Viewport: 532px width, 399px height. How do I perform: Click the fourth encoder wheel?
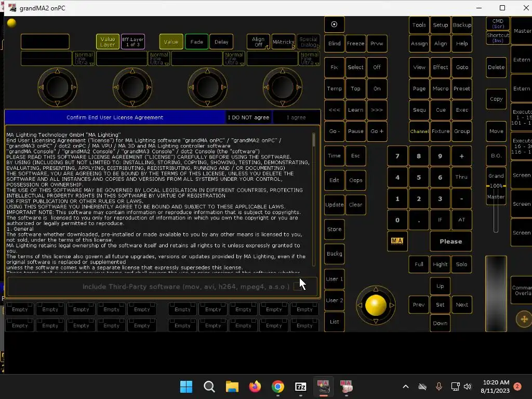(x=282, y=87)
